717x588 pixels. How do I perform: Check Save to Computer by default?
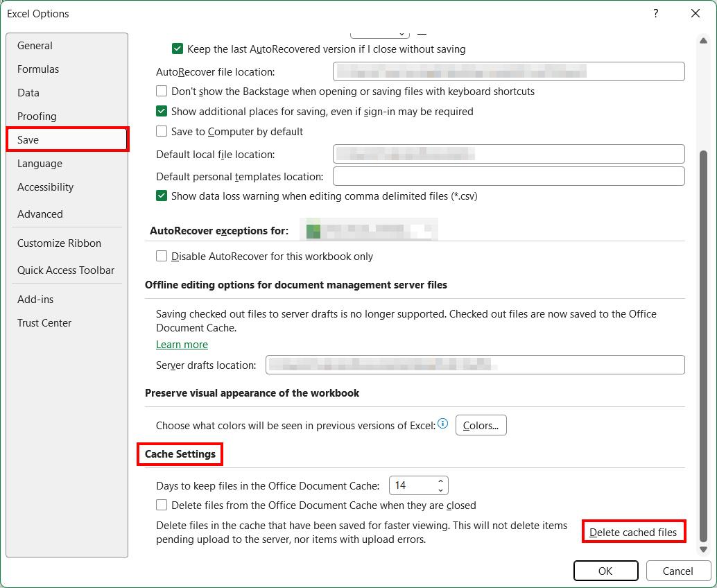tap(162, 131)
